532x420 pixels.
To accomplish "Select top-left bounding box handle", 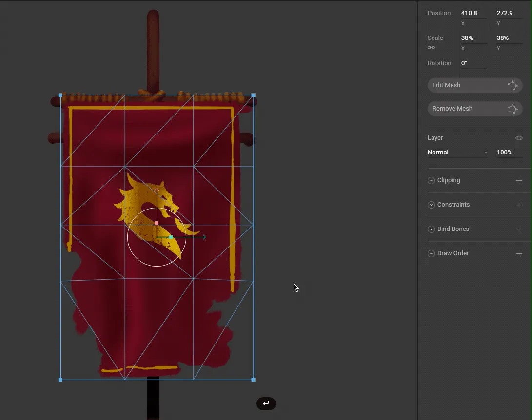I will coord(60,95).
